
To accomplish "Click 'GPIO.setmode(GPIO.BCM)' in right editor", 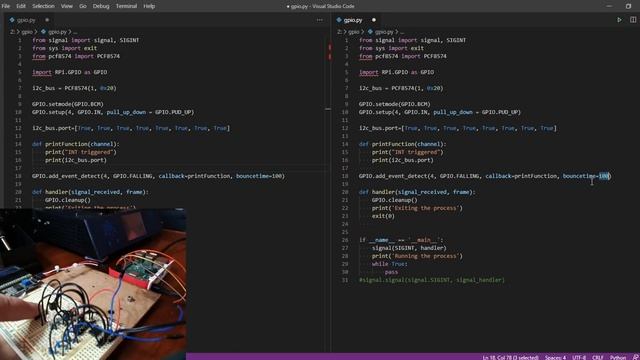I will tap(394, 104).
